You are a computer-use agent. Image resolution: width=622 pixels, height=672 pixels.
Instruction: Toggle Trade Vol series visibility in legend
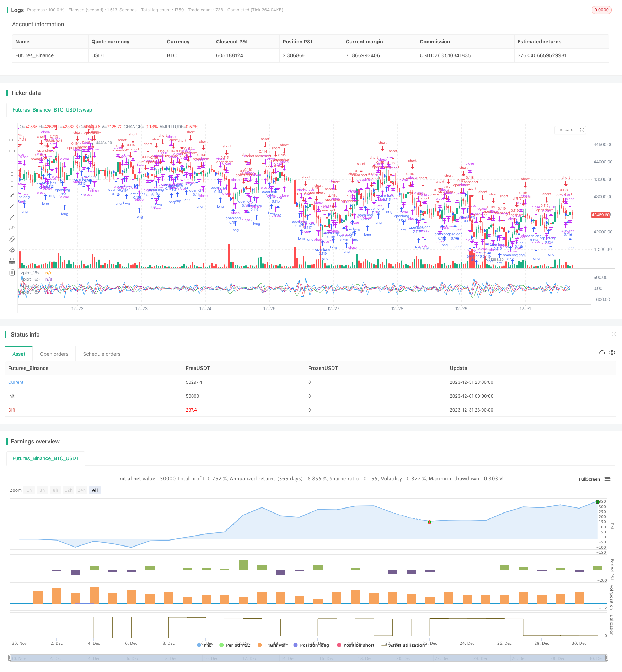[272, 645]
